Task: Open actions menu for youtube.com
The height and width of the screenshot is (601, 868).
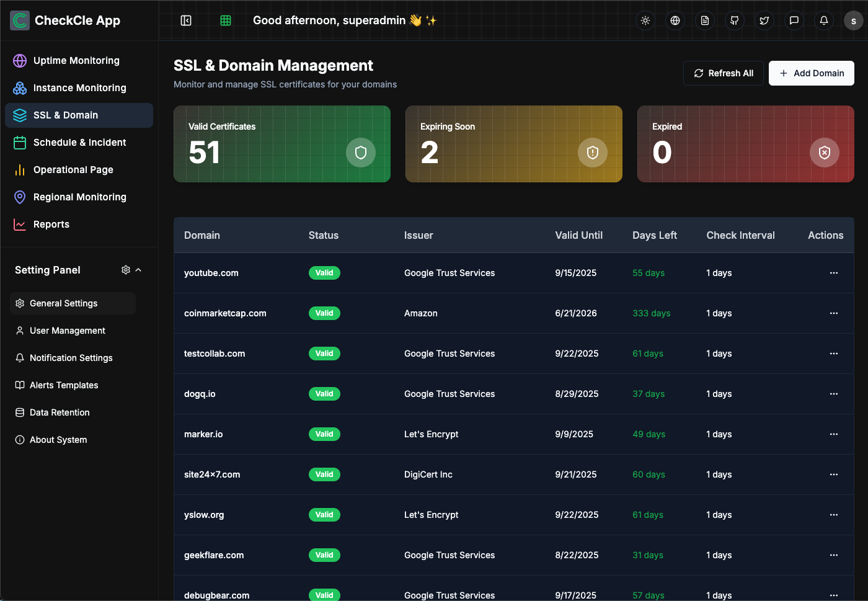Action: (x=834, y=273)
